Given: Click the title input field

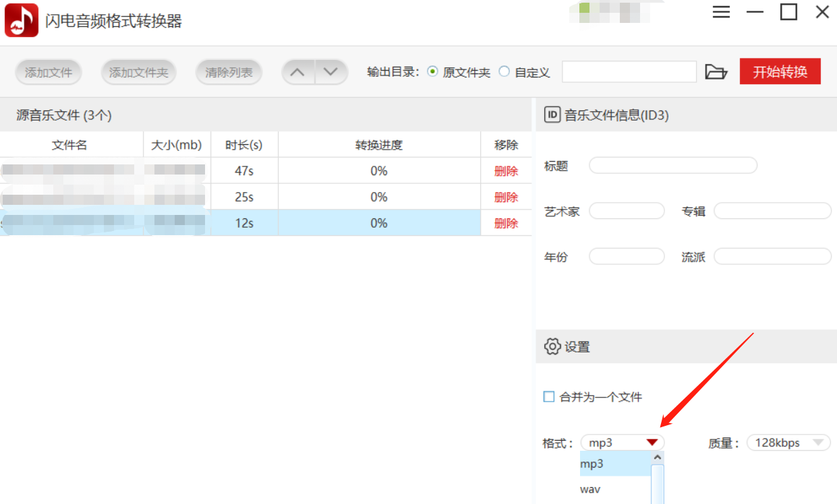Looking at the screenshot, I should [673, 165].
